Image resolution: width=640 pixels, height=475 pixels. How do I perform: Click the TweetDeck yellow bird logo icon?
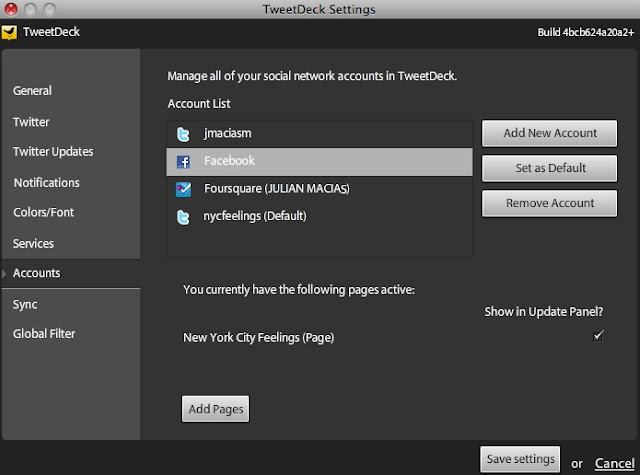coord(9,32)
